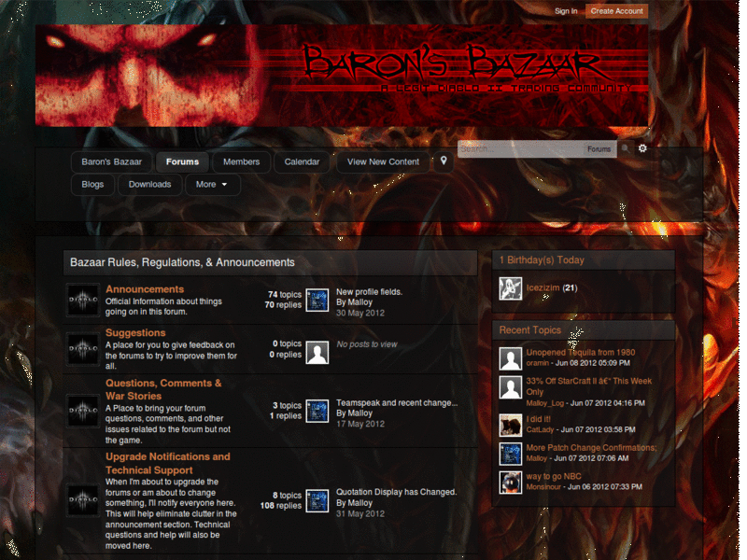Viewport: 747px width, 560px height.
Task: Open the I did it! topic
Action: tap(539, 419)
